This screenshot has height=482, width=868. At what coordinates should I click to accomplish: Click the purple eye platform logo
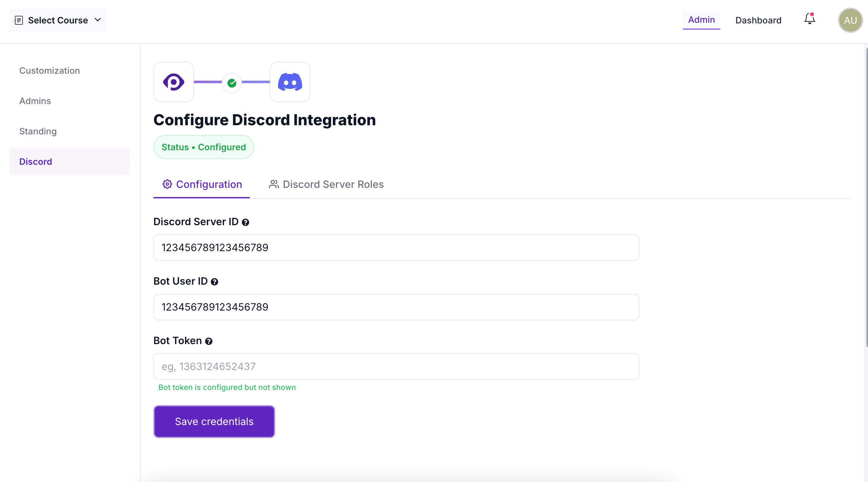(174, 82)
